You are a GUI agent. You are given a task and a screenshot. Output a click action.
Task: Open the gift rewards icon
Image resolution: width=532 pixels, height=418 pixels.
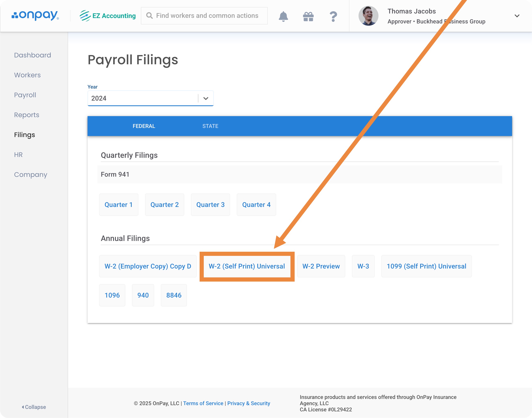click(x=308, y=16)
